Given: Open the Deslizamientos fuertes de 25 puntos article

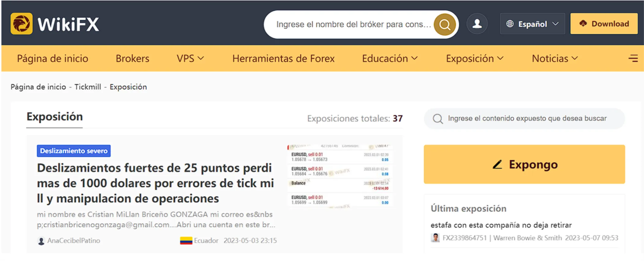Looking at the screenshot, I should point(155,183).
